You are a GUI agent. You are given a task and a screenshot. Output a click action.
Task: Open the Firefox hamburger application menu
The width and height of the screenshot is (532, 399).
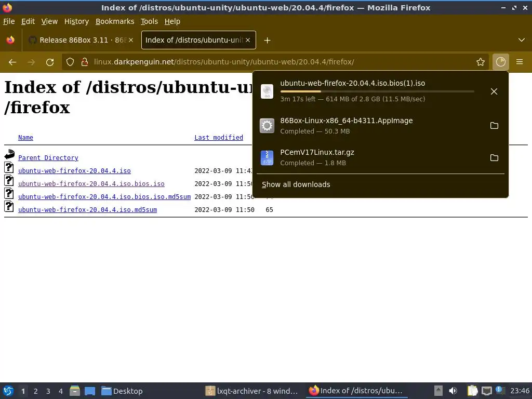point(520,62)
